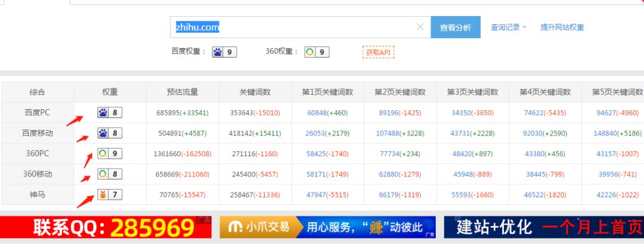Viewport: 644px width, 251px height.
Task: Open the 小爪交易 banner ad
Action: 328,227
